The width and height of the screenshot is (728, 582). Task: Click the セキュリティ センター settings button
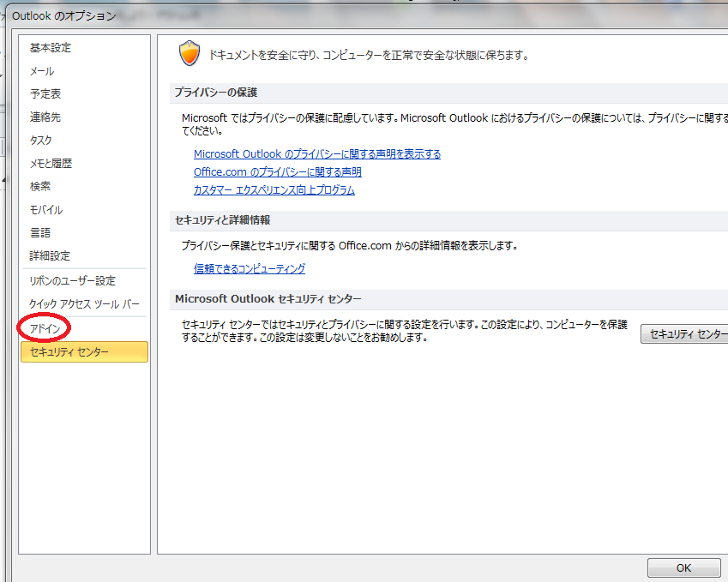pos(684,333)
